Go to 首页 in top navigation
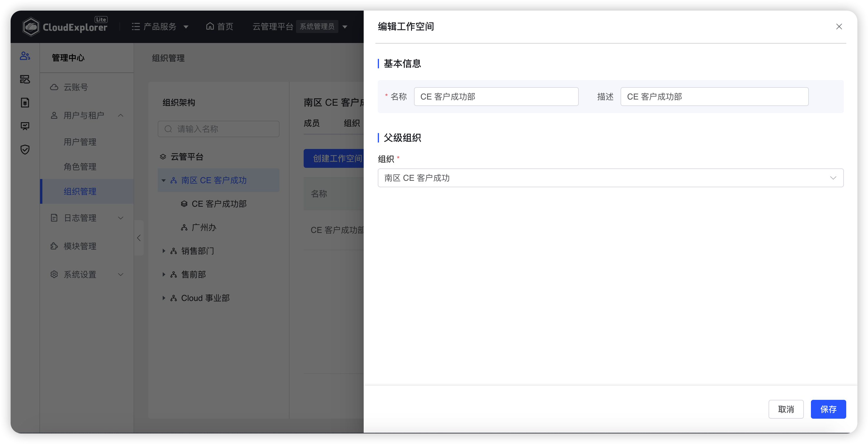868x444 pixels. click(x=220, y=26)
